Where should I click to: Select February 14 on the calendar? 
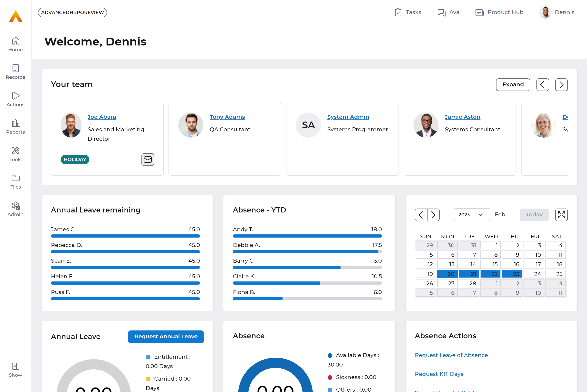click(469, 264)
